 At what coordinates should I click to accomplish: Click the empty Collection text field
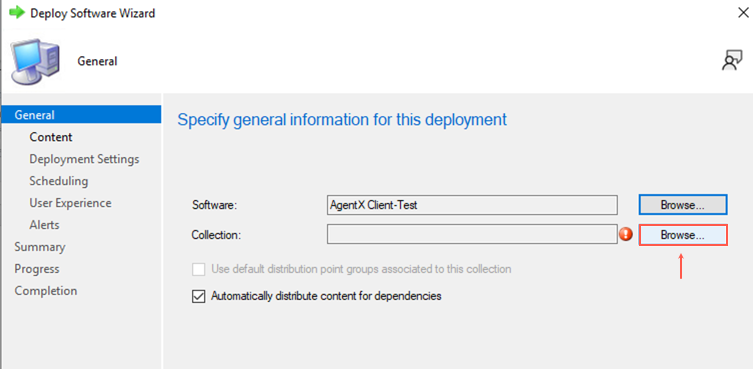click(472, 234)
